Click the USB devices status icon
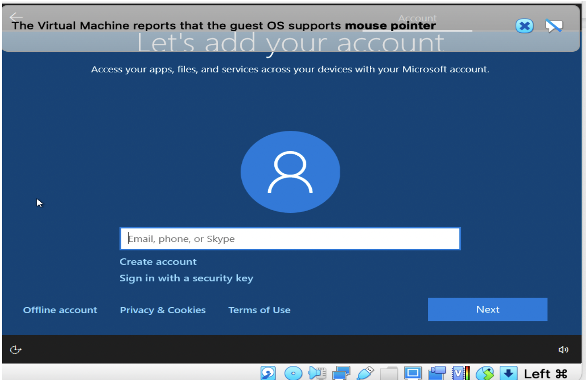 (365, 373)
